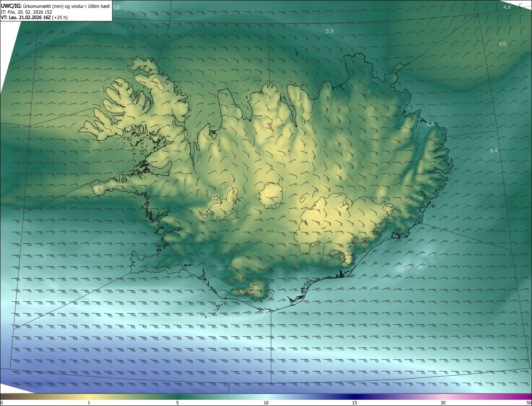The width and height of the screenshot is (532, 406).
Task: Select the initial time text 'IT: Fös. 20. 02. 2026 15Z'
Action: click(27, 12)
